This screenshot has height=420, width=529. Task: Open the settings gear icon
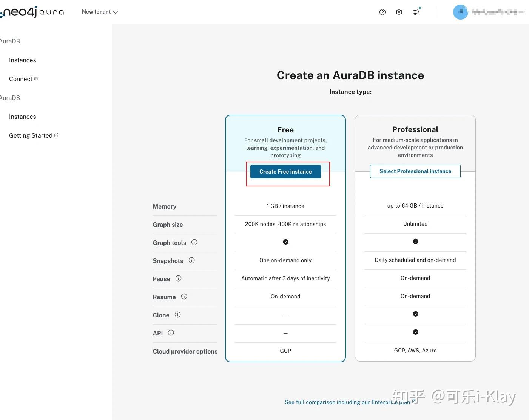tap(399, 12)
